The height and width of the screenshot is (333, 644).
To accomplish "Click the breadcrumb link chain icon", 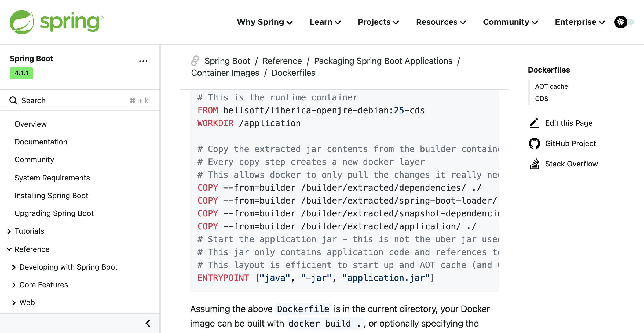I will pyautogui.click(x=195, y=61).
